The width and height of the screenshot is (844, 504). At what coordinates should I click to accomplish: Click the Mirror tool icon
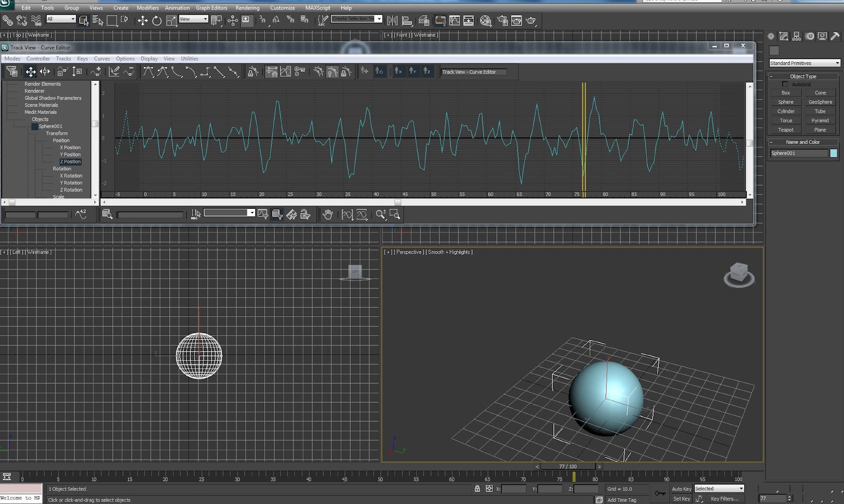392,21
